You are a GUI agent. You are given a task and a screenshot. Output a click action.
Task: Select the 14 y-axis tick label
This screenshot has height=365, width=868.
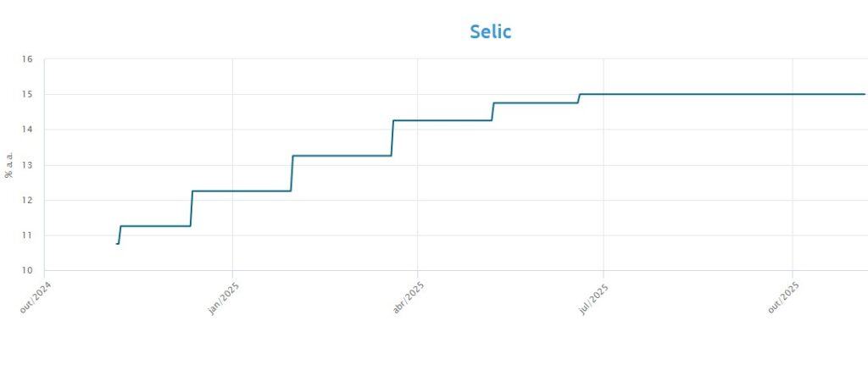point(27,130)
